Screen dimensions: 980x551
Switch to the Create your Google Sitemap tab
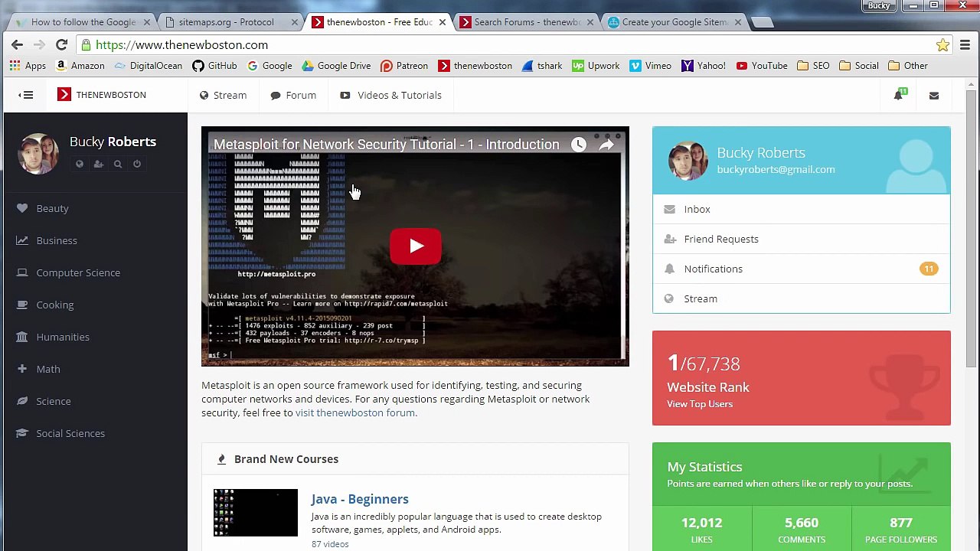675,22
